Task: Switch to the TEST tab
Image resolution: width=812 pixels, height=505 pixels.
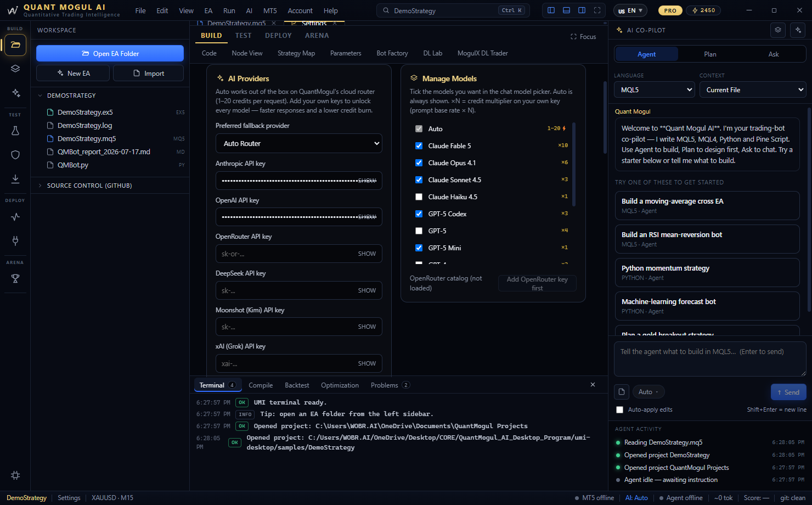Action: coord(244,36)
